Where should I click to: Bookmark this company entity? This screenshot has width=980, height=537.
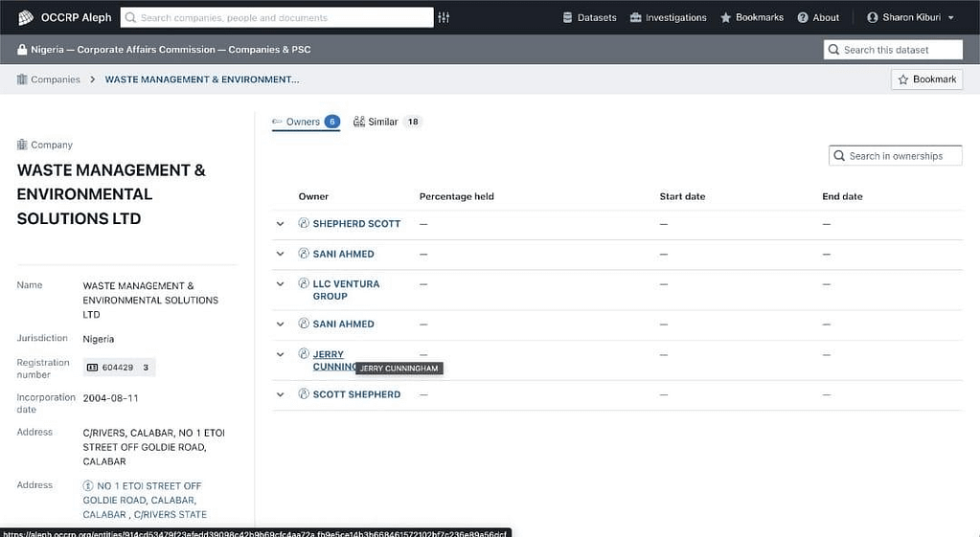[926, 79]
